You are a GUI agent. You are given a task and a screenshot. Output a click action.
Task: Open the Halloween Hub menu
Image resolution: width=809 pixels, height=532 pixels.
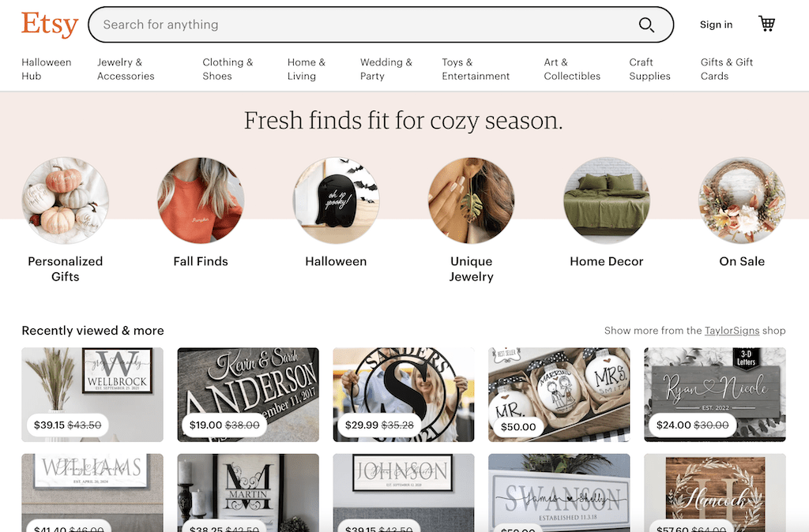click(x=47, y=69)
